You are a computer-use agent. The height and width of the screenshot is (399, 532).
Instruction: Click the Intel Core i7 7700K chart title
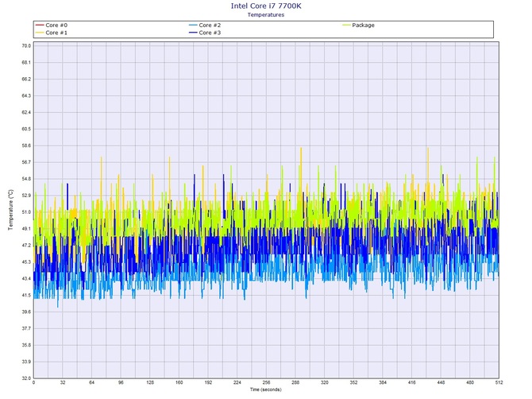266,6
